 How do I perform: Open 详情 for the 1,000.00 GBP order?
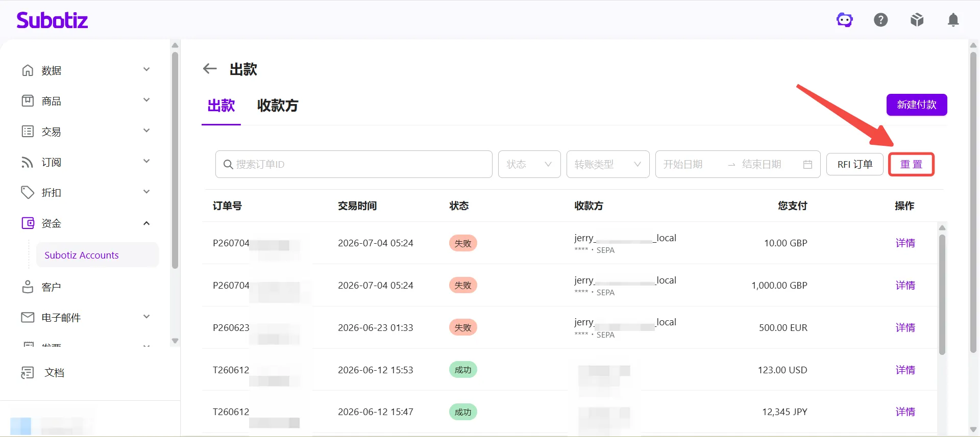[x=905, y=286]
